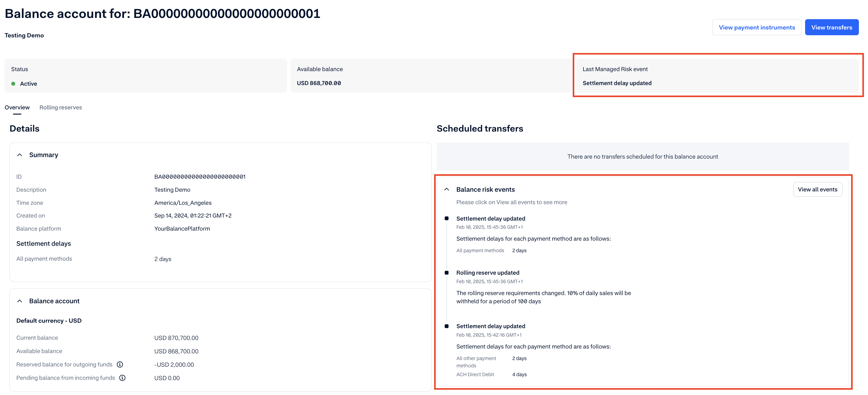
Task: Click the topmost Settlement delay updated event bullet
Action: pos(446,218)
